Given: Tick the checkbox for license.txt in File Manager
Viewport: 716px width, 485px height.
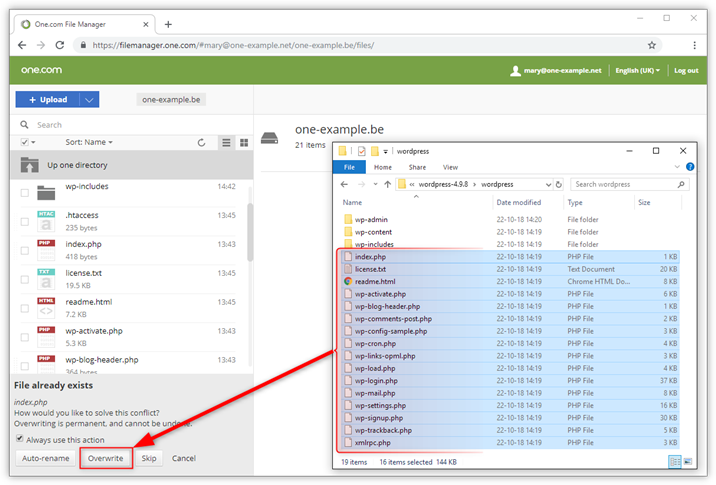Looking at the screenshot, I should (25, 279).
